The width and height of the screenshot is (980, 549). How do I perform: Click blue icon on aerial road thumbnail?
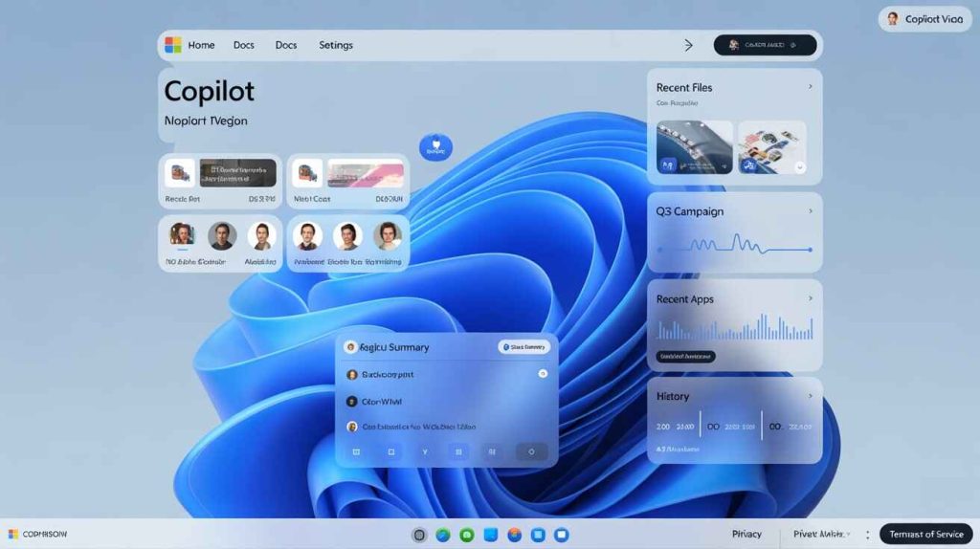667,165
